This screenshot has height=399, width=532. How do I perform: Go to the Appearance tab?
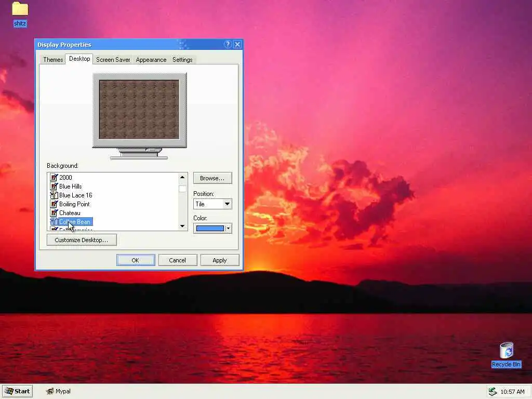click(151, 60)
